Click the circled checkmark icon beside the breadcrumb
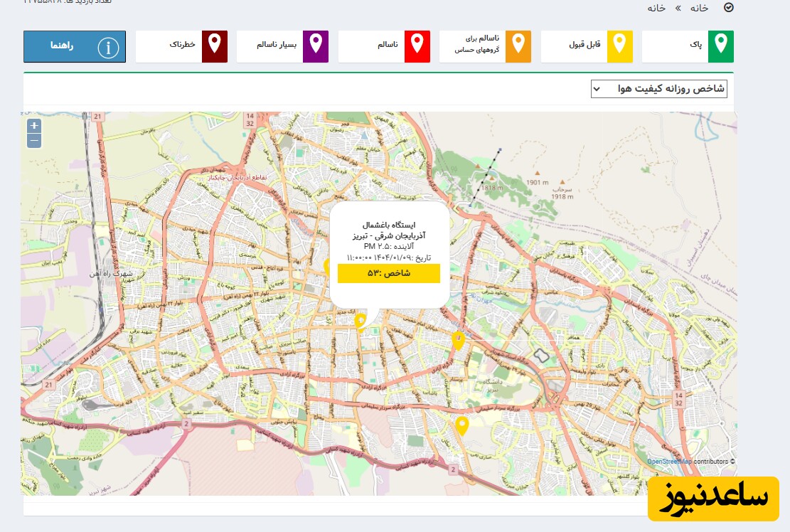The height and width of the screenshot is (532, 790). pyautogui.click(x=727, y=8)
